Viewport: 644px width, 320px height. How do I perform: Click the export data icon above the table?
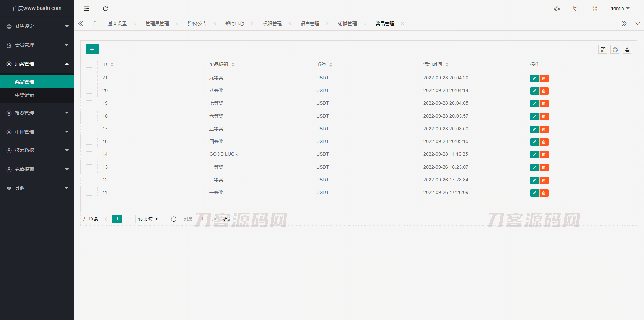627,49
